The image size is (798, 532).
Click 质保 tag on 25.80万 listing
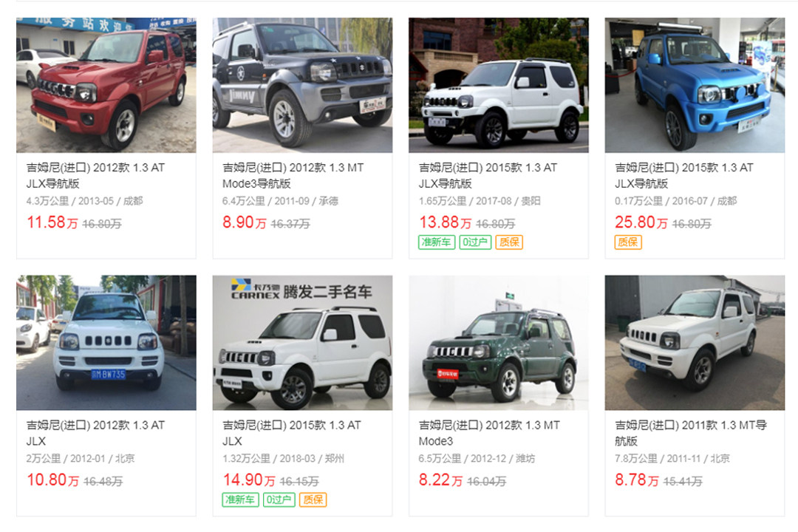(628, 242)
